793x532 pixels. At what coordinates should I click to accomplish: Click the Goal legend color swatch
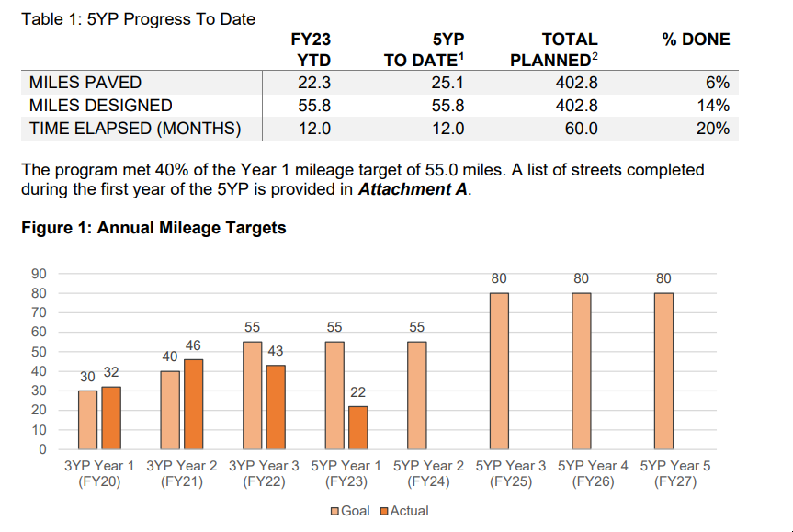334,511
